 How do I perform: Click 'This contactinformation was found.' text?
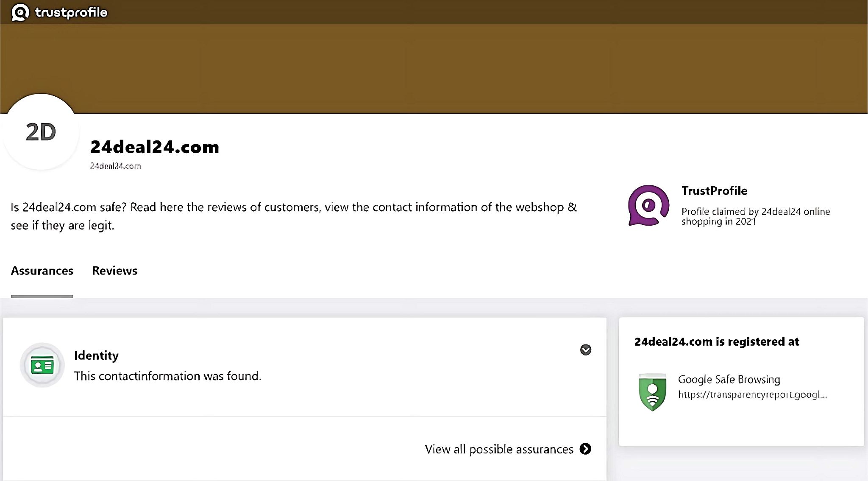click(x=168, y=376)
